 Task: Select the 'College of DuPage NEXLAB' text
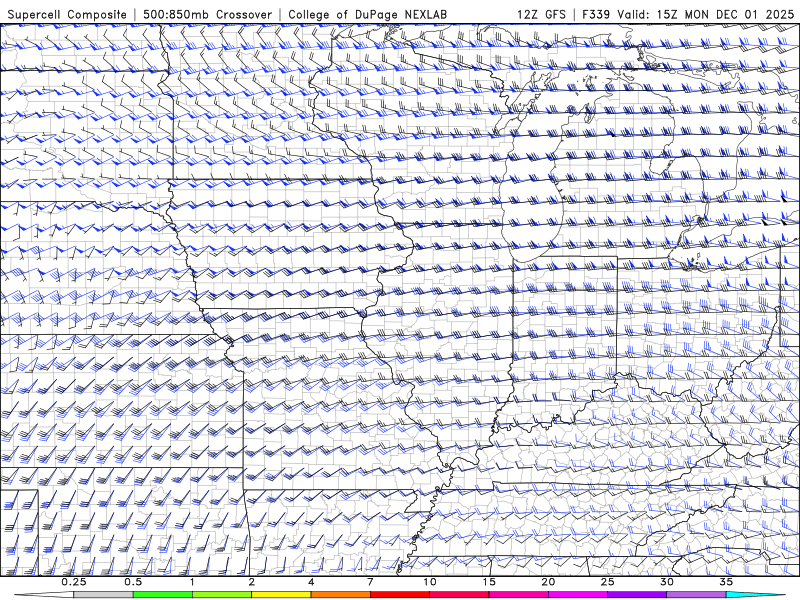tap(367, 14)
